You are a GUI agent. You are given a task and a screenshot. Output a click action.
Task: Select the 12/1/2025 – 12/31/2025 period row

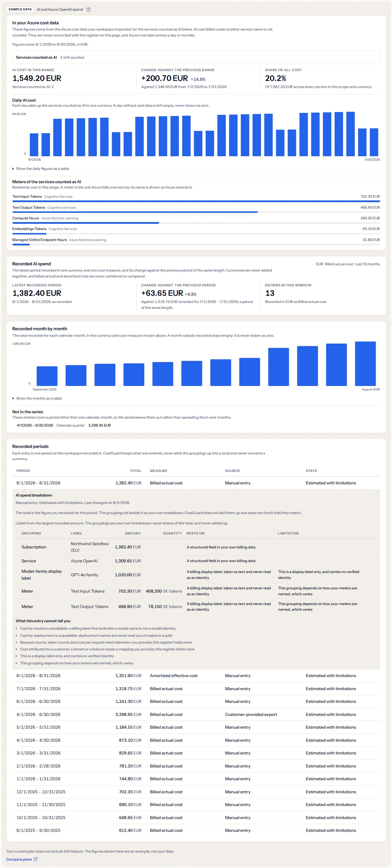click(196, 792)
